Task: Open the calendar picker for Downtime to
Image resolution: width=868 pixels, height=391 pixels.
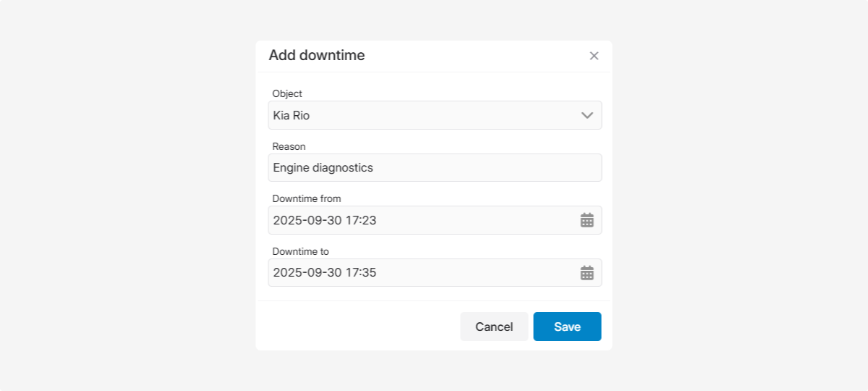Action: coord(587,273)
